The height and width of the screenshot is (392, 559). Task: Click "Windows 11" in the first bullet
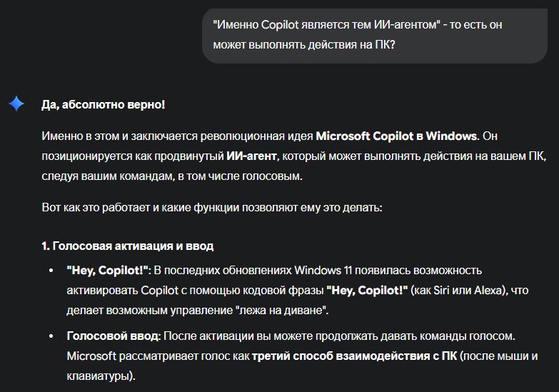(321, 271)
